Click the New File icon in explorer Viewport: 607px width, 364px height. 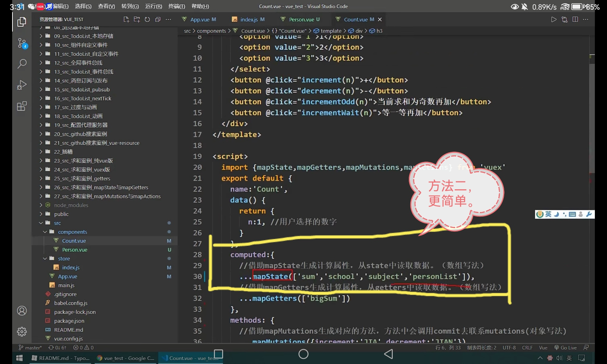[x=126, y=19]
